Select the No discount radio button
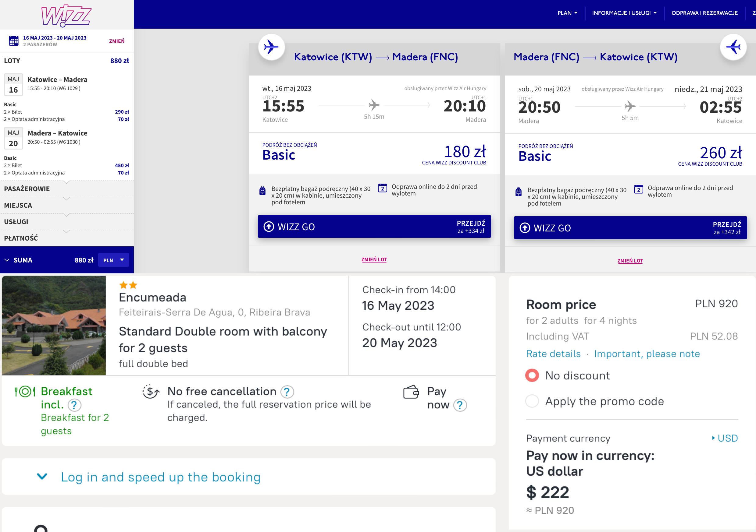The width and height of the screenshot is (756, 532). (532, 375)
